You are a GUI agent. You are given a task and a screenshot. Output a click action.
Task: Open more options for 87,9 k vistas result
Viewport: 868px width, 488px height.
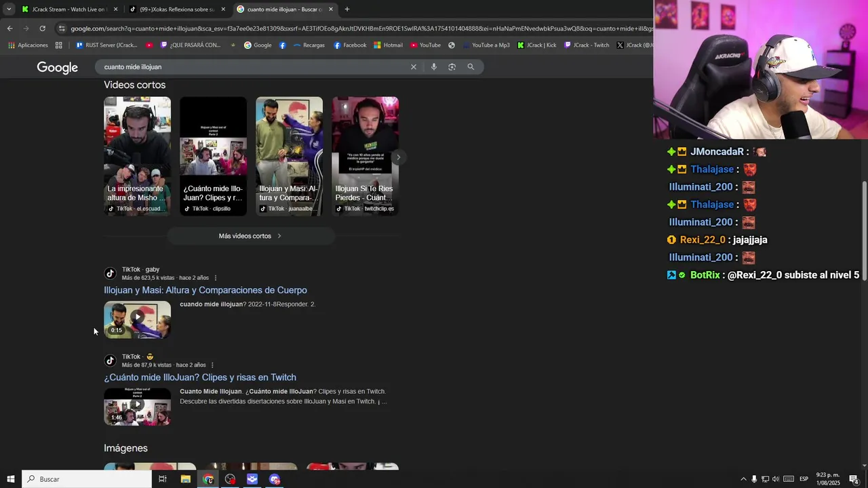pos(212,365)
